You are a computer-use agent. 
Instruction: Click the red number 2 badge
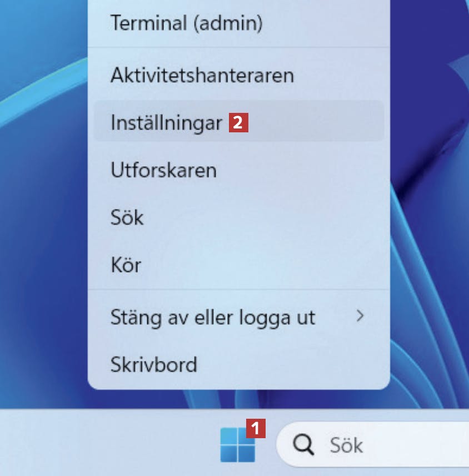(x=238, y=123)
